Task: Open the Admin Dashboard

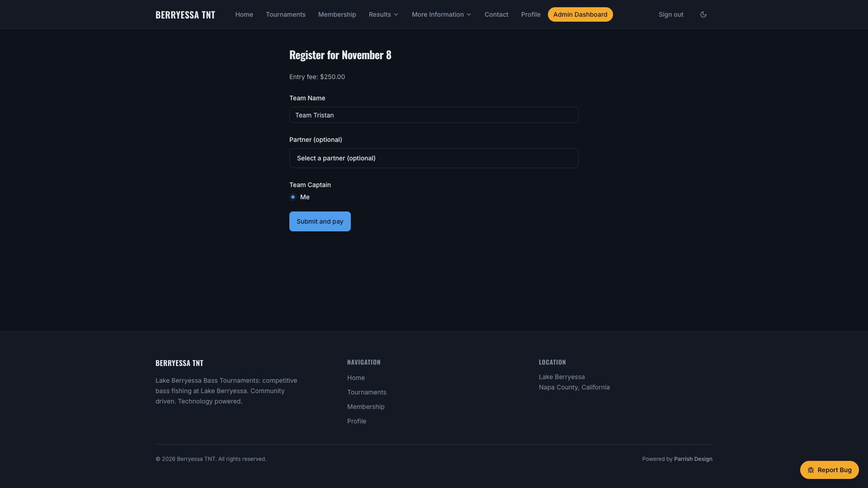Action: (x=580, y=14)
